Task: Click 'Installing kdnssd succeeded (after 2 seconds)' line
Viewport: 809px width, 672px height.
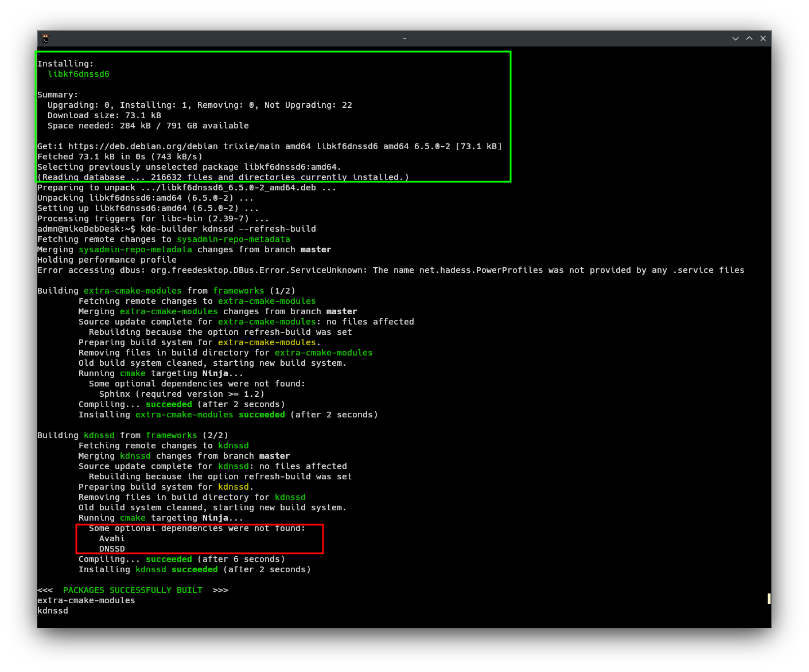Action: pyautogui.click(x=195, y=569)
